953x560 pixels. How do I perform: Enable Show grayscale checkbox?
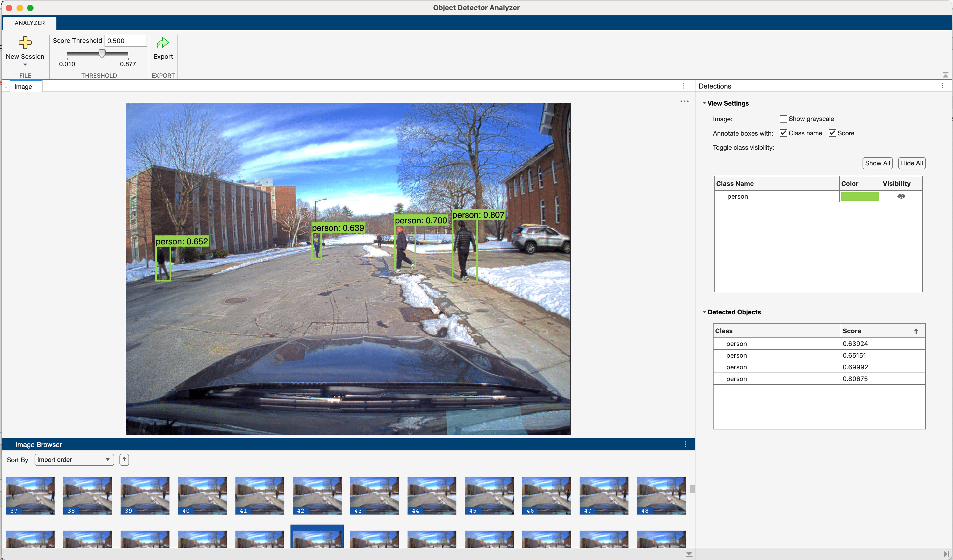(783, 119)
